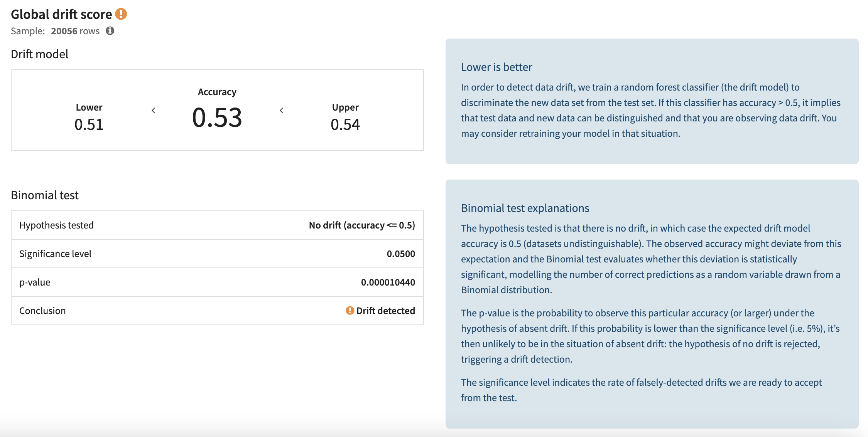Click the info icon after the sample size

point(110,31)
